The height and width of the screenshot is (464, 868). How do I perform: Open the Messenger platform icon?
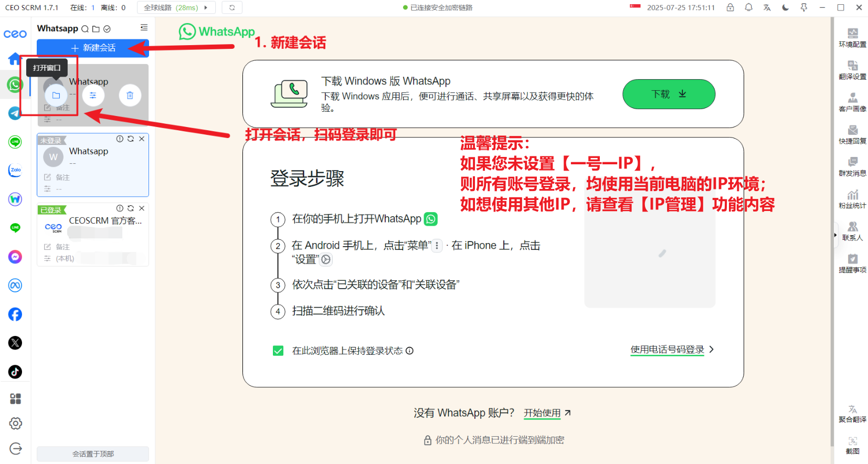pos(15,257)
